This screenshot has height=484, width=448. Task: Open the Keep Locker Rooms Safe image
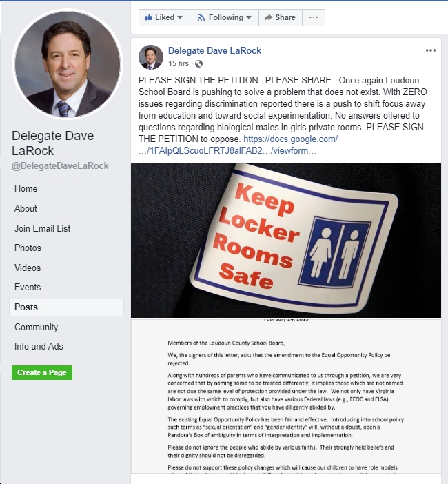click(x=286, y=241)
